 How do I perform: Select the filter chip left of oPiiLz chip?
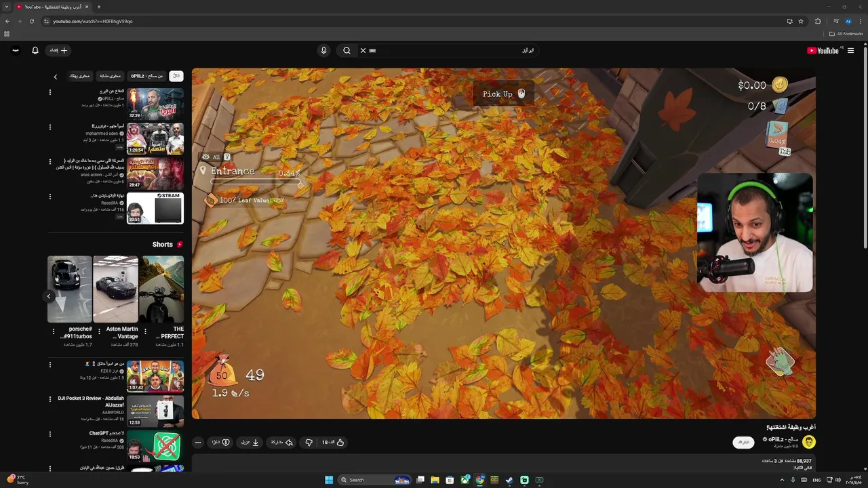(110, 76)
